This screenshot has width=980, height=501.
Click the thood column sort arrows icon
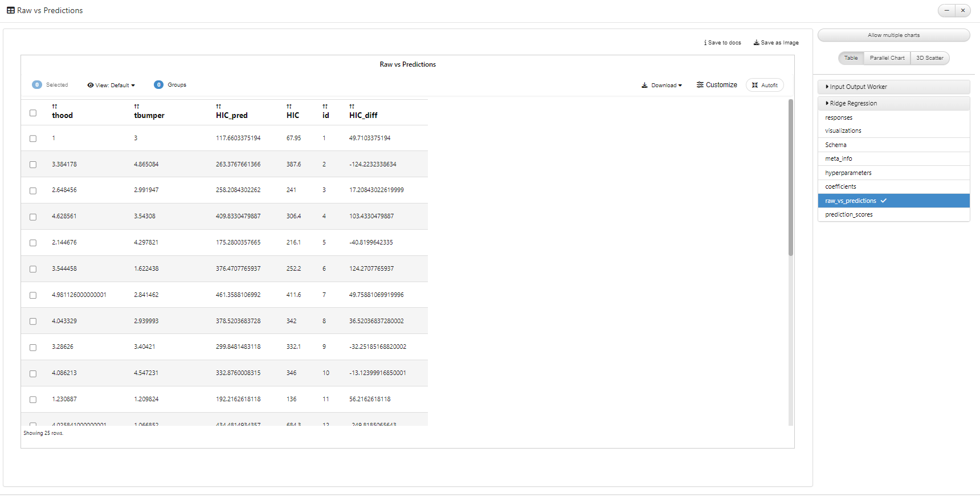[x=55, y=107]
